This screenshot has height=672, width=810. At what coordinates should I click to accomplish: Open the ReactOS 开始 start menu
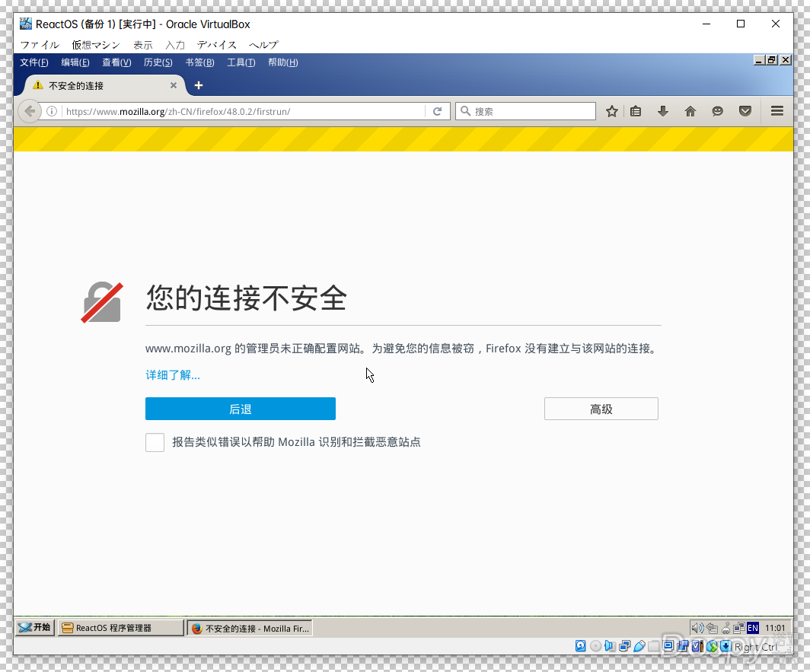[35, 627]
